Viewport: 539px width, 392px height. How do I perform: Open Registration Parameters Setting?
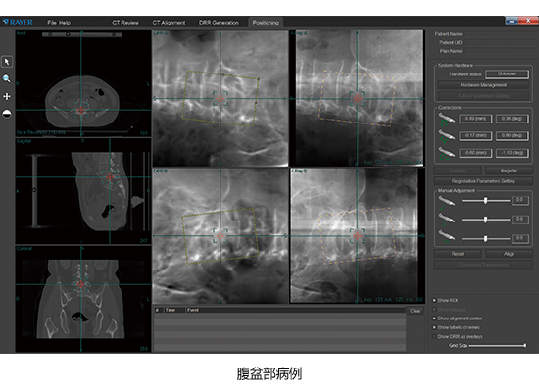point(483,181)
